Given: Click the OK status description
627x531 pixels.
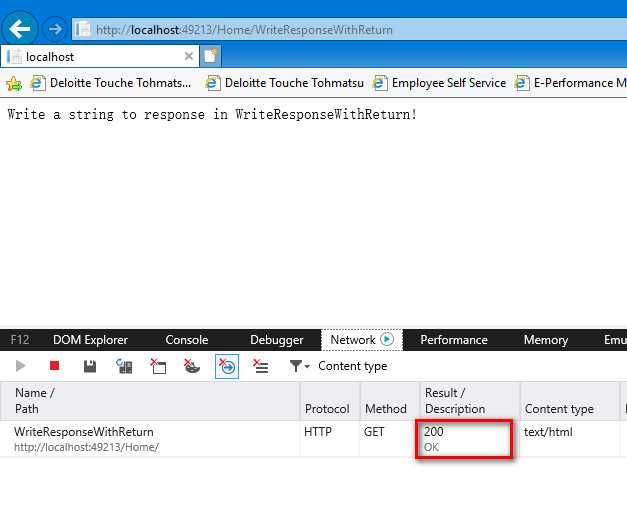Looking at the screenshot, I should tap(431, 447).
